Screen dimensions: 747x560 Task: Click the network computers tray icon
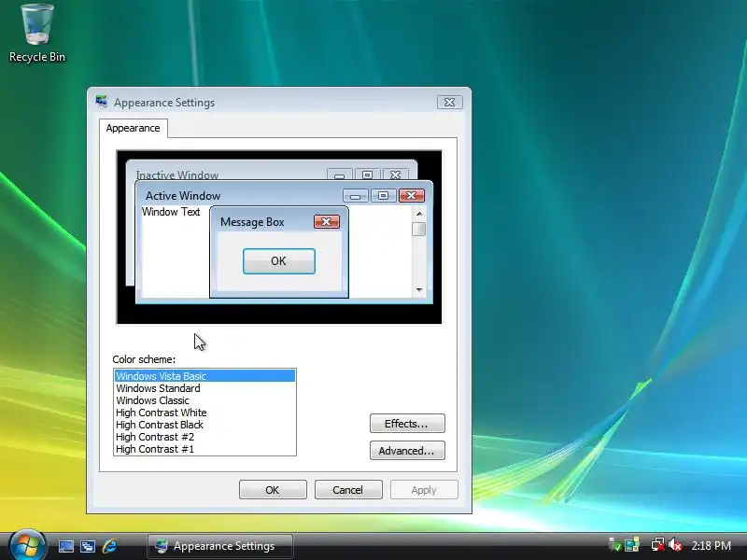tap(632, 545)
